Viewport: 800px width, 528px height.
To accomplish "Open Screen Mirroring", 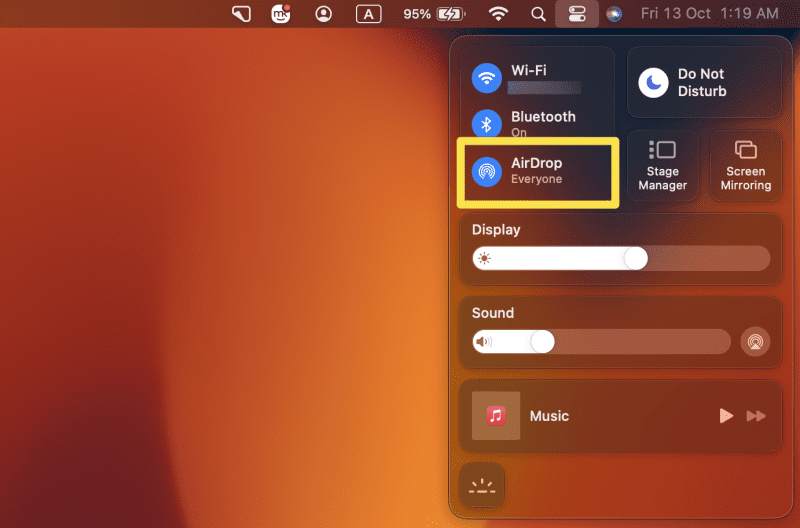I will 745,166.
